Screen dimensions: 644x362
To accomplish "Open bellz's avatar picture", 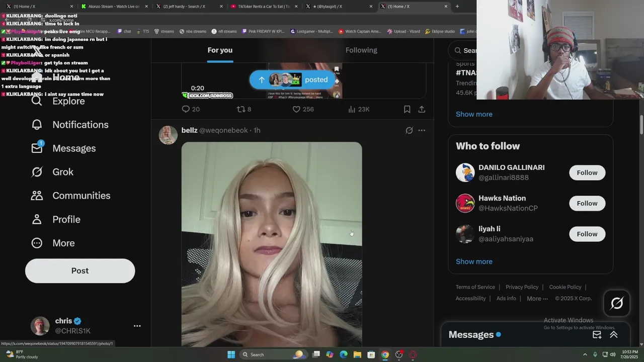I will 168,135.
